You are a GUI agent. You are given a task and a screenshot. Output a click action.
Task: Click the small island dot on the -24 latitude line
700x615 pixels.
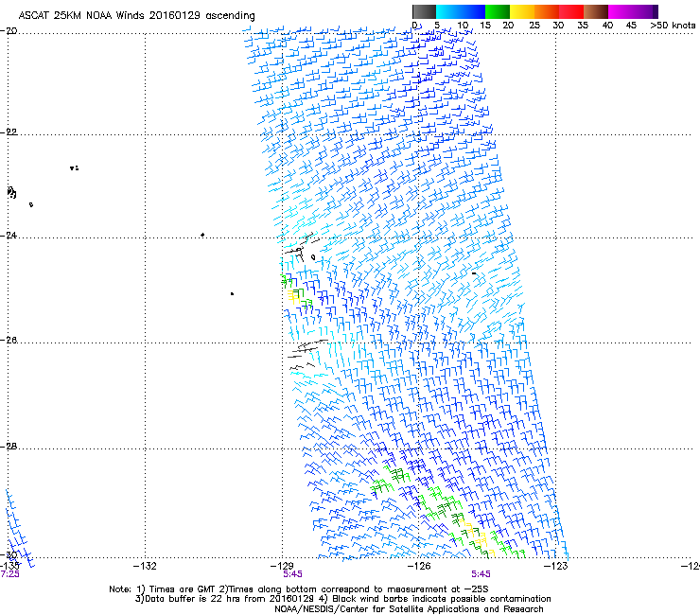click(x=202, y=235)
